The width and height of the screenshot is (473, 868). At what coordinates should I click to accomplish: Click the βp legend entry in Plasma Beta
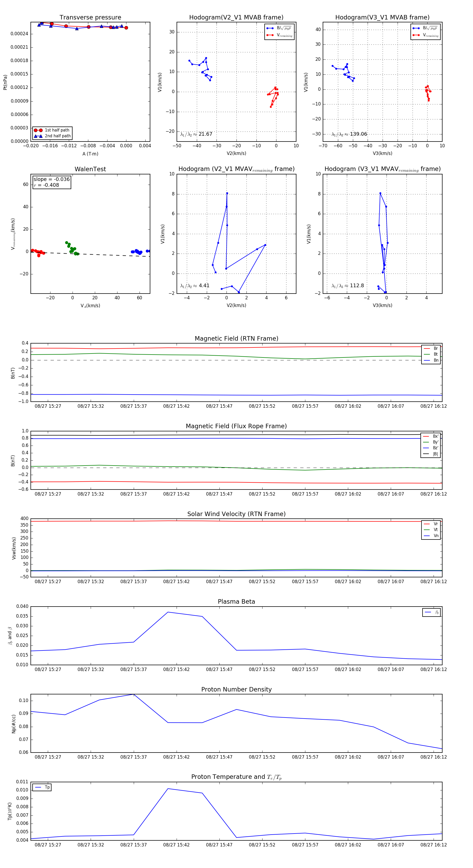[431, 612]
